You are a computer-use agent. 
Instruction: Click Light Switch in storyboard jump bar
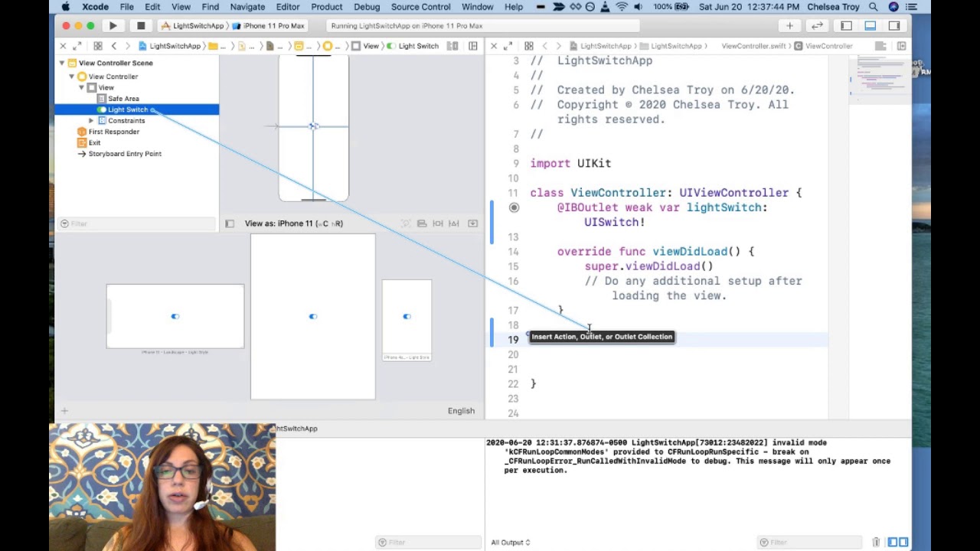coord(413,46)
